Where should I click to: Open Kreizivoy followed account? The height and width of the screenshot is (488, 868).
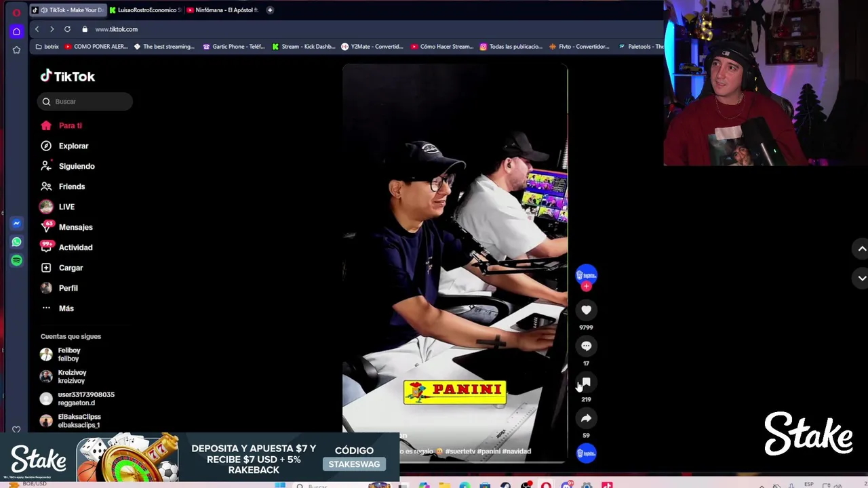coord(63,377)
